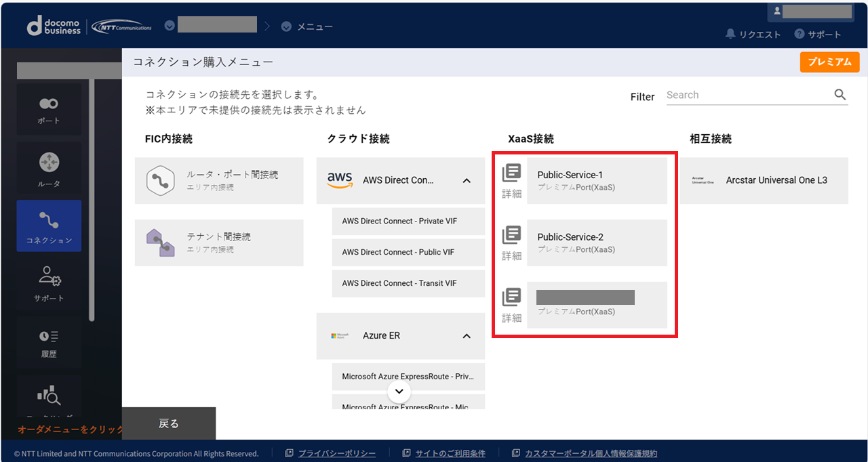
Task: Select AWS Direct Connect - Private VIF
Action: [x=408, y=221]
